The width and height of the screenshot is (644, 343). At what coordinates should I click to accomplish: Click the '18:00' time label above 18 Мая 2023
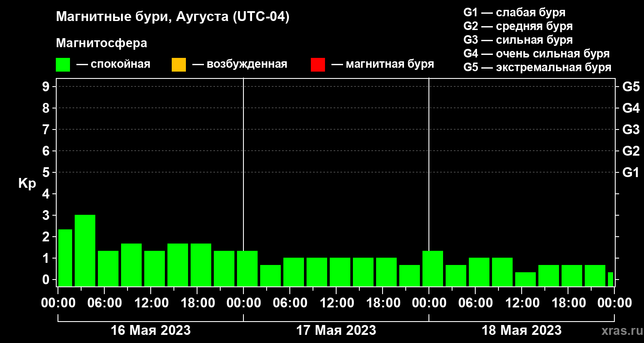[x=568, y=303]
